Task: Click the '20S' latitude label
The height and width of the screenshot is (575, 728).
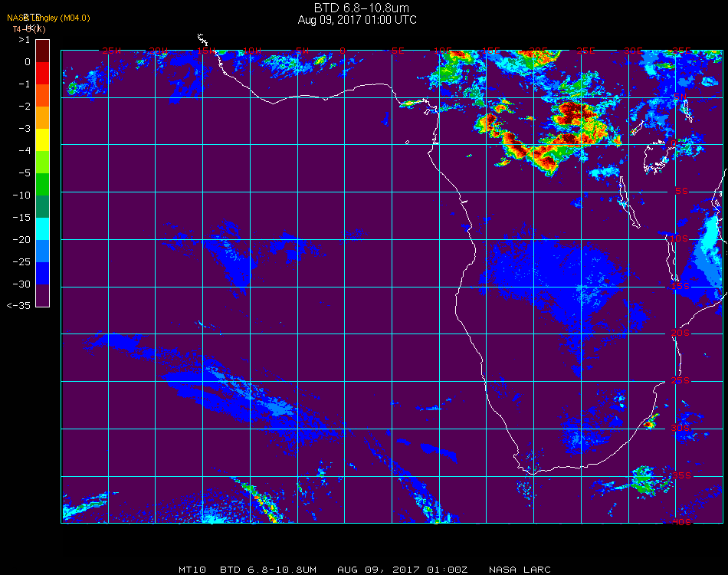Action: [x=680, y=333]
